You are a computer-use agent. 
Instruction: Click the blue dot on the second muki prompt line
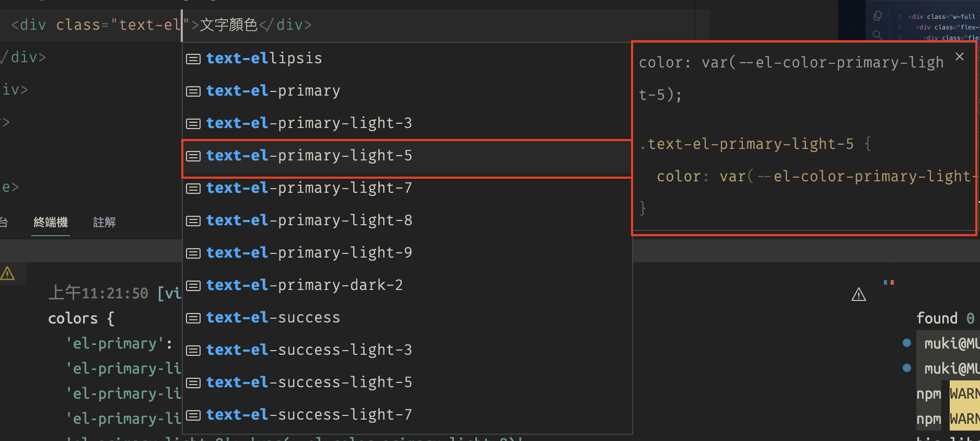[906, 368]
